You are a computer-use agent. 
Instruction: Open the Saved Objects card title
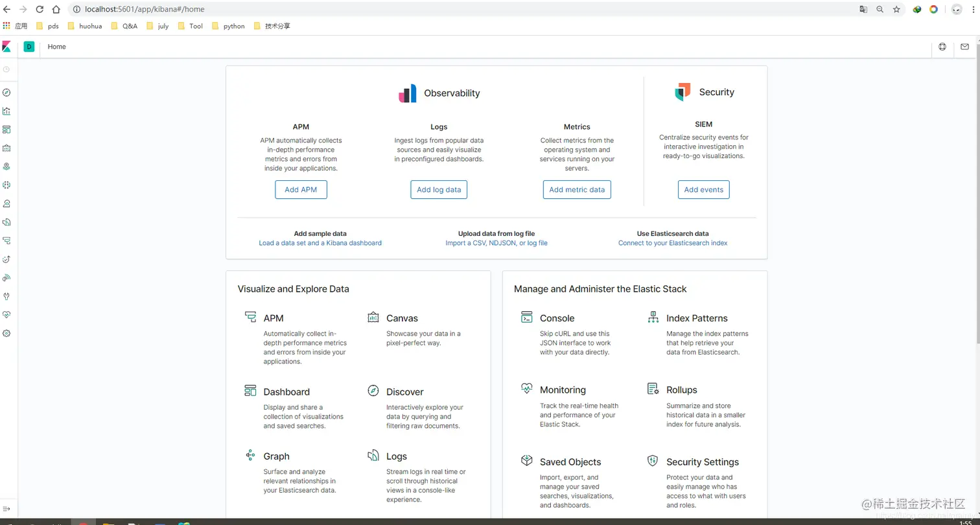(x=570, y=462)
